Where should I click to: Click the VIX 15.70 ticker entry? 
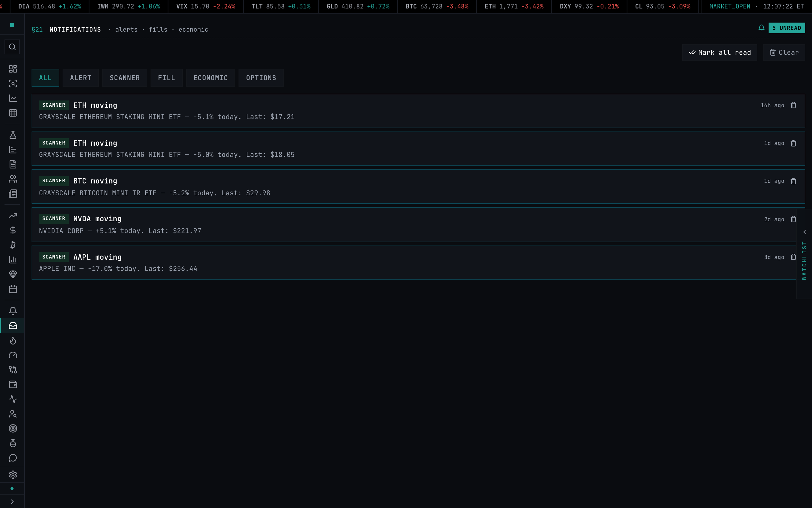point(206,6)
